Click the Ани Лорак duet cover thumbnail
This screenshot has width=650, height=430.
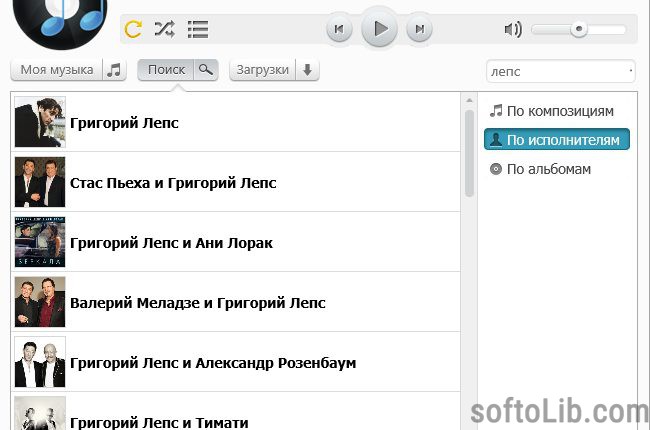[40, 242]
